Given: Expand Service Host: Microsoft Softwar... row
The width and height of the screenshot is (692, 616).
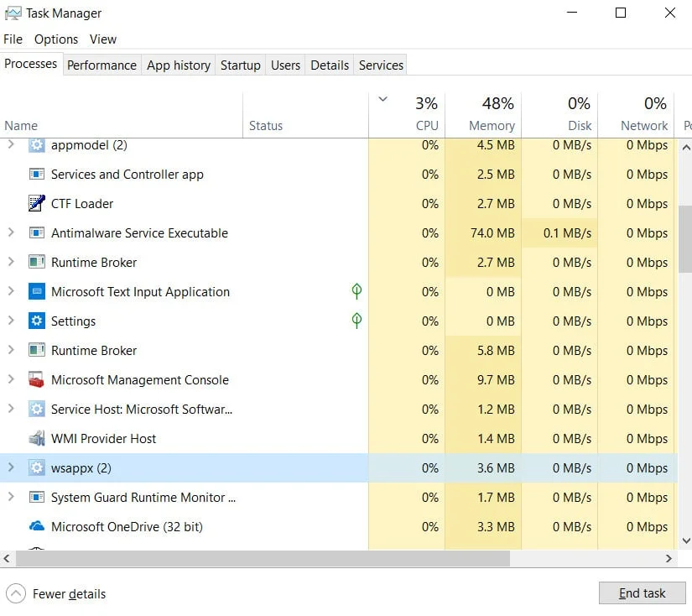Looking at the screenshot, I should [11, 409].
